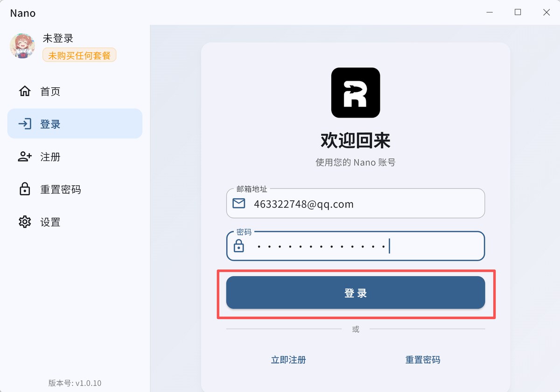The image size is (560, 392).
Task: Click the 使用您的 Nano 账号 subtitle
Action: coord(356,162)
